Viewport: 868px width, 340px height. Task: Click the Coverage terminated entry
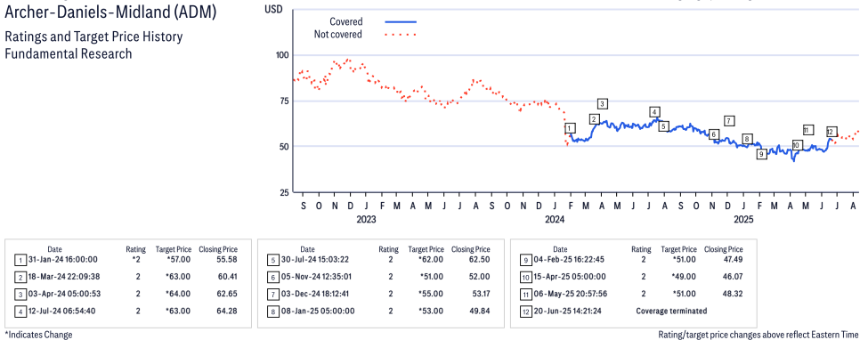[671, 311]
